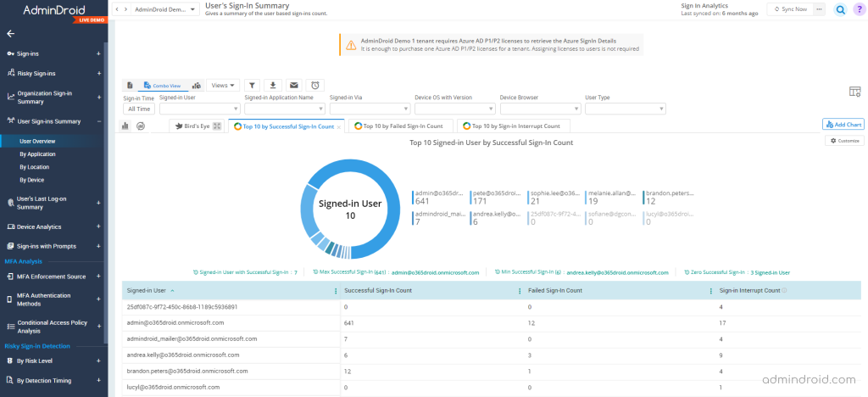This screenshot has height=397, width=868.
Task: Click the Sync Now button
Action: pos(790,9)
